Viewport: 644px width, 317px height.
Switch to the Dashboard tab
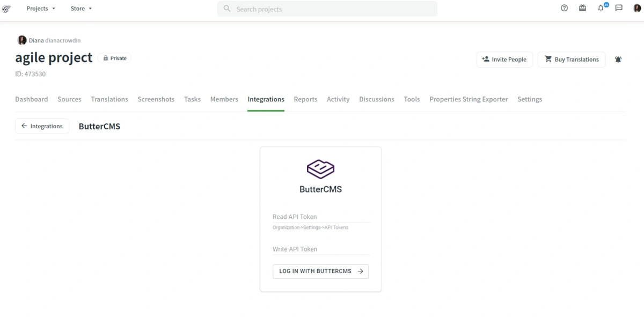point(31,99)
